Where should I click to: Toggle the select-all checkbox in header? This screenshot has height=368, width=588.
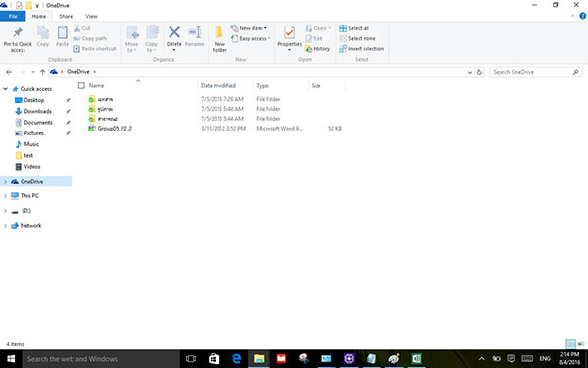(x=81, y=86)
